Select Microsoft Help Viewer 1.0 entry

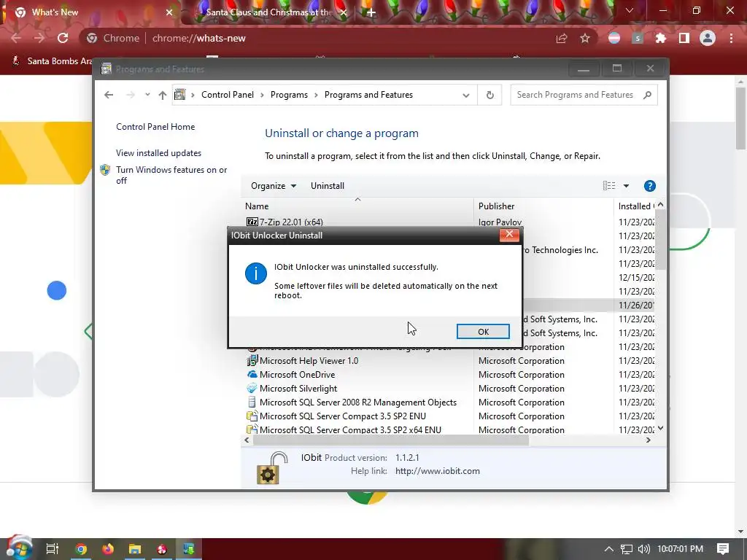tap(309, 360)
